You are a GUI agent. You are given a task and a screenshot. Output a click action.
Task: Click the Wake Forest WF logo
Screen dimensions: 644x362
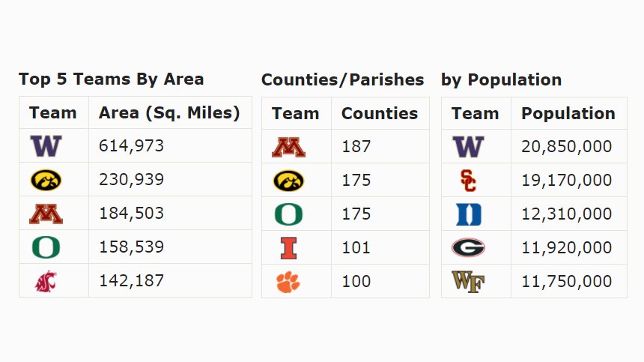(468, 282)
